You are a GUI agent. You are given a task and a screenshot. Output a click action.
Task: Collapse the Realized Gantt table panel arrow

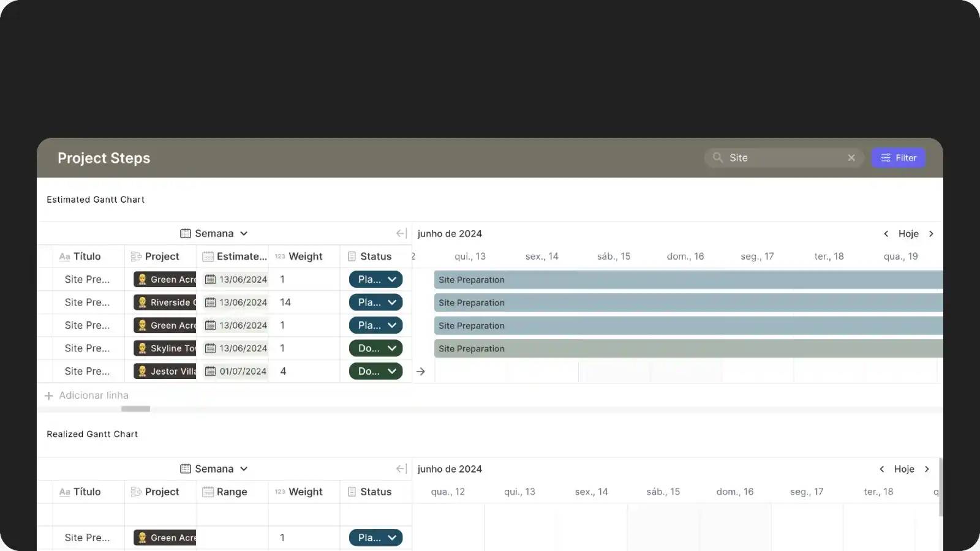coord(401,469)
